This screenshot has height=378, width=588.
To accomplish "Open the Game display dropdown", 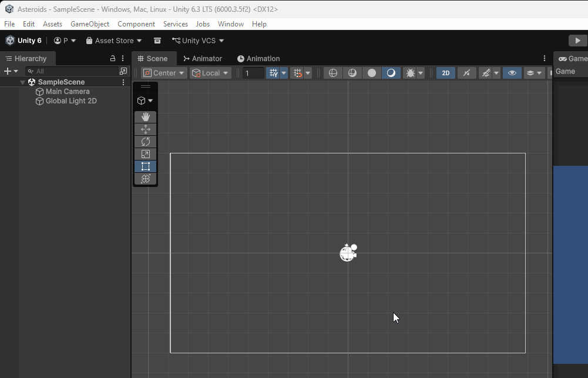I will [x=566, y=71].
